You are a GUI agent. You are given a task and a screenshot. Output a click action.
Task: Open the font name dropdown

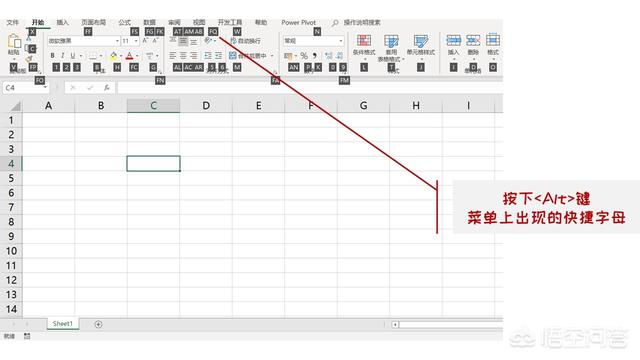coord(117,41)
